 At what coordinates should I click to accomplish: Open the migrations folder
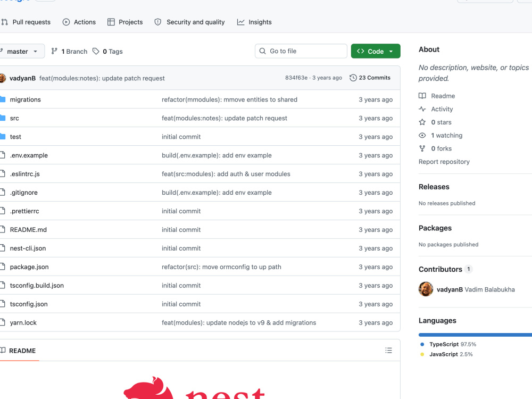click(26, 99)
